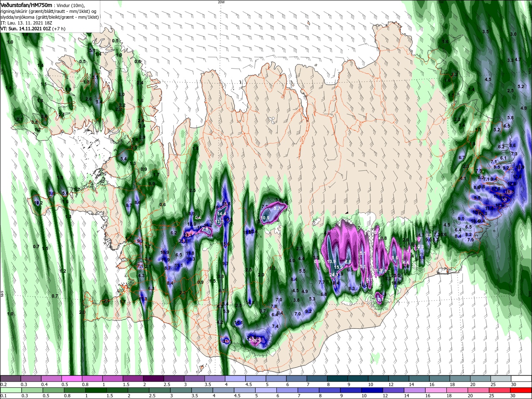
Task: Click the top-row violet swatch labeled 3
Action: click(x=194, y=379)
